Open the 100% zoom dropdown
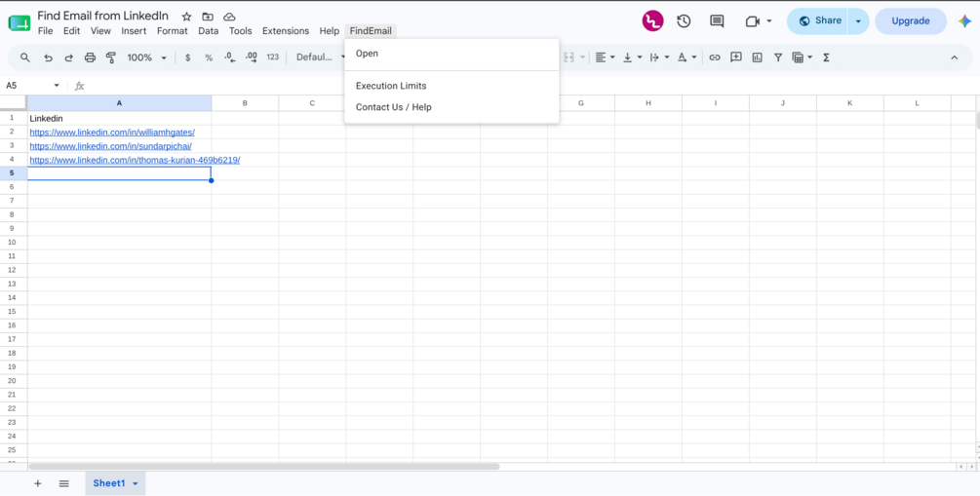Viewport: 980px width, 496px height. coord(147,57)
